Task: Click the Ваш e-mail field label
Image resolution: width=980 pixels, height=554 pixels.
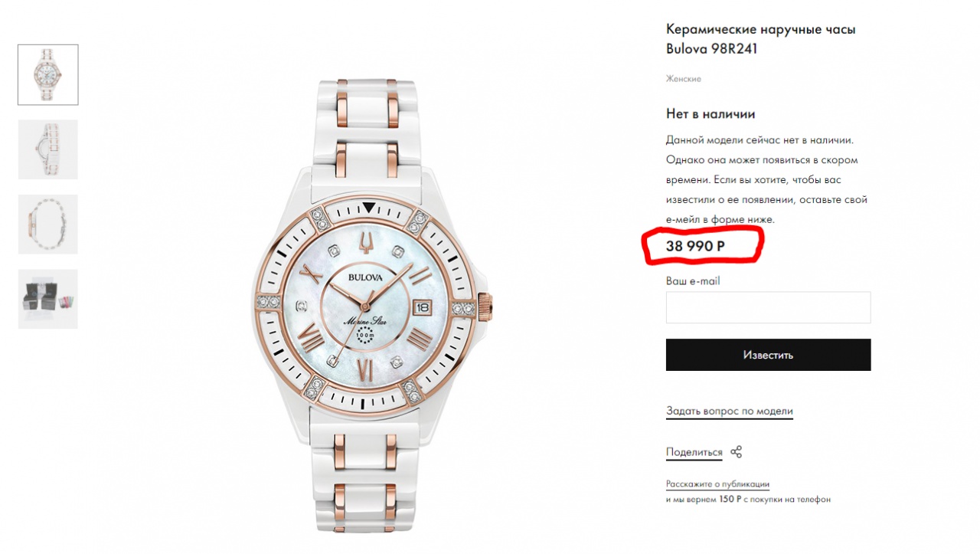Action: click(x=693, y=281)
